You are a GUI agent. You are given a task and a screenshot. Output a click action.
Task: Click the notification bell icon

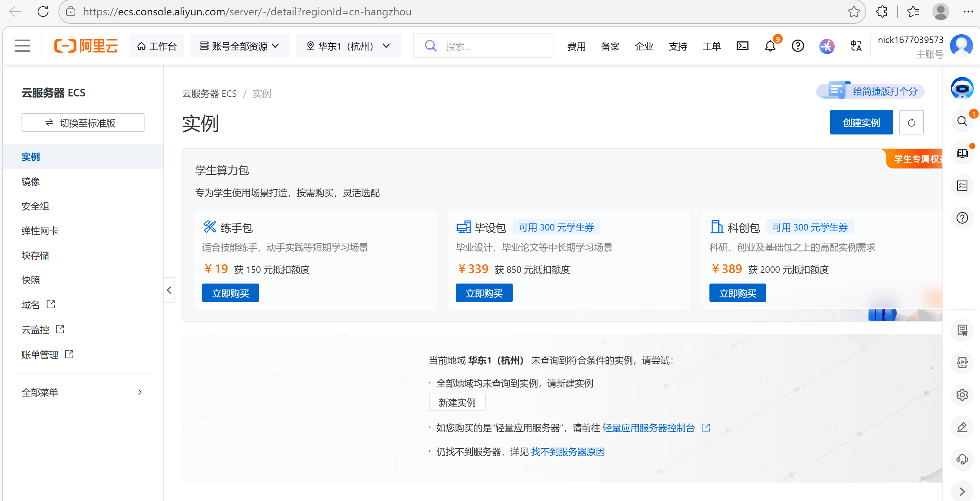[770, 46]
